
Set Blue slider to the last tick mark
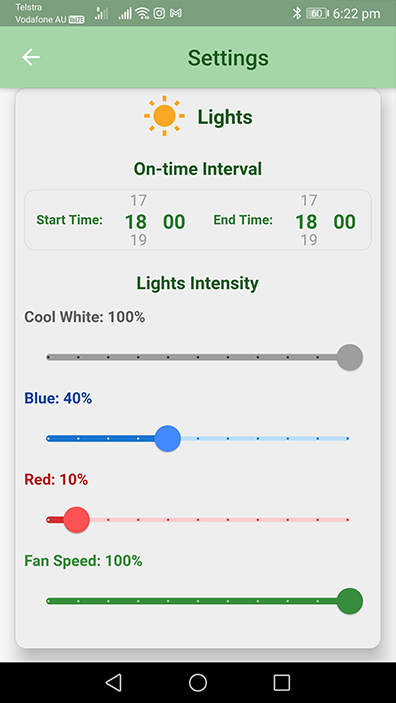click(x=348, y=438)
